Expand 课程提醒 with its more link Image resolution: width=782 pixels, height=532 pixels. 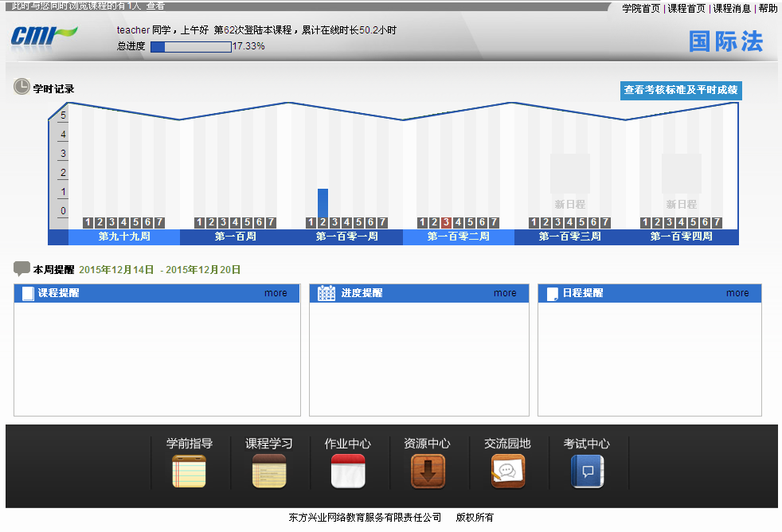pos(276,293)
